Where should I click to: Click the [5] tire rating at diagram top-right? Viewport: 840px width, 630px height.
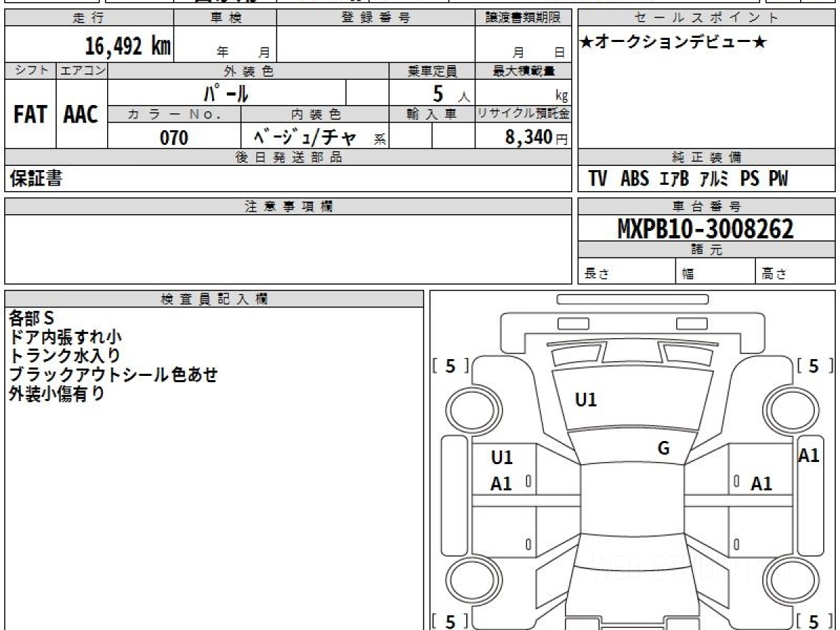point(815,365)
